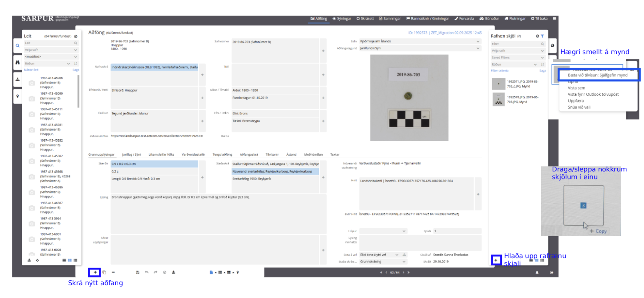The image size is (644, 298).
Task: Open the Safn dropdown showing Þjóðminjasafn Íslands
Action: click(x=420, y=41)
